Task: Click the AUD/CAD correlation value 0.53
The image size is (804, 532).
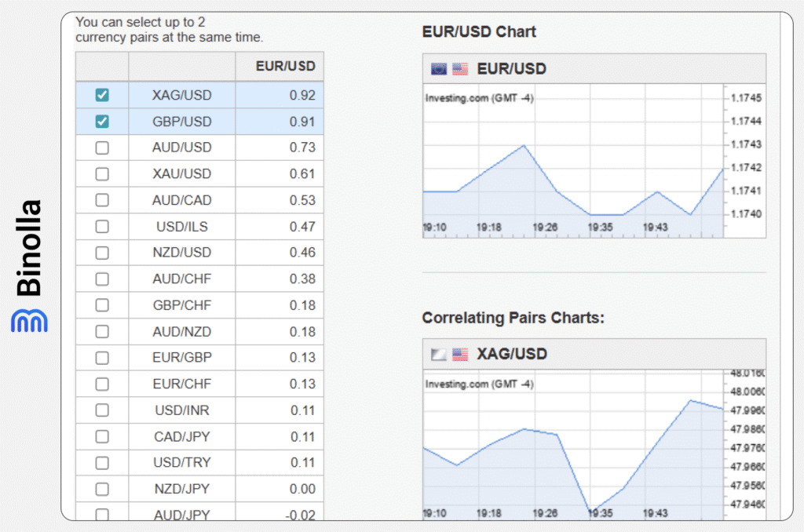Action: pos(301,200)
